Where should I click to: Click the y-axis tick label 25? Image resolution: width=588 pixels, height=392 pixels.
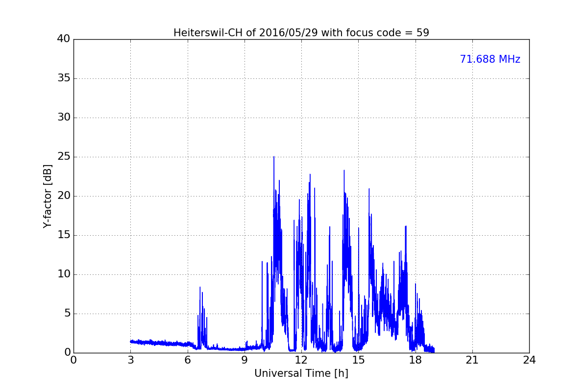click(64, 157)
